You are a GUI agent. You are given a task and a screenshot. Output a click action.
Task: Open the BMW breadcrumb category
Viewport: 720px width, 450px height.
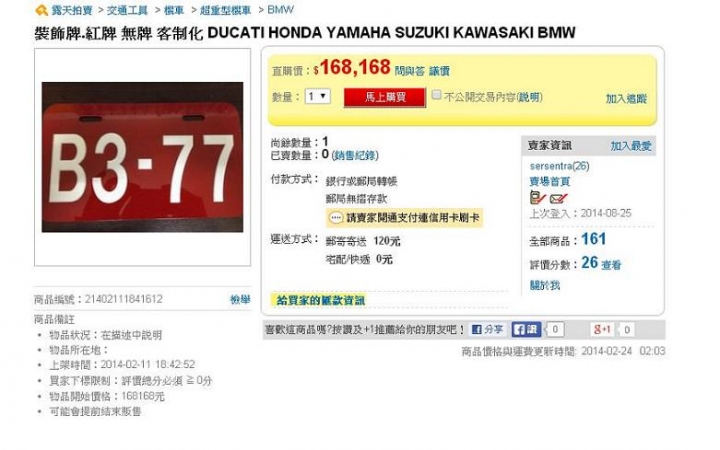click(x=280, y=10)
